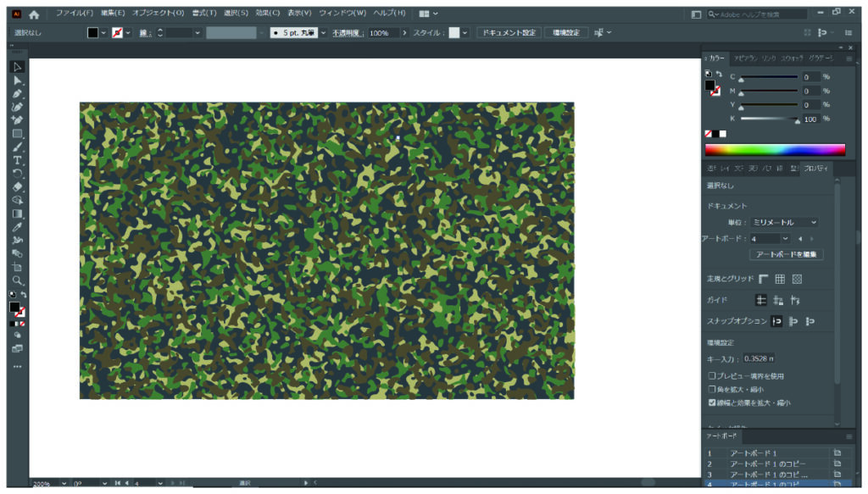Swap fill and stroke in Color panel

point(719,74)
